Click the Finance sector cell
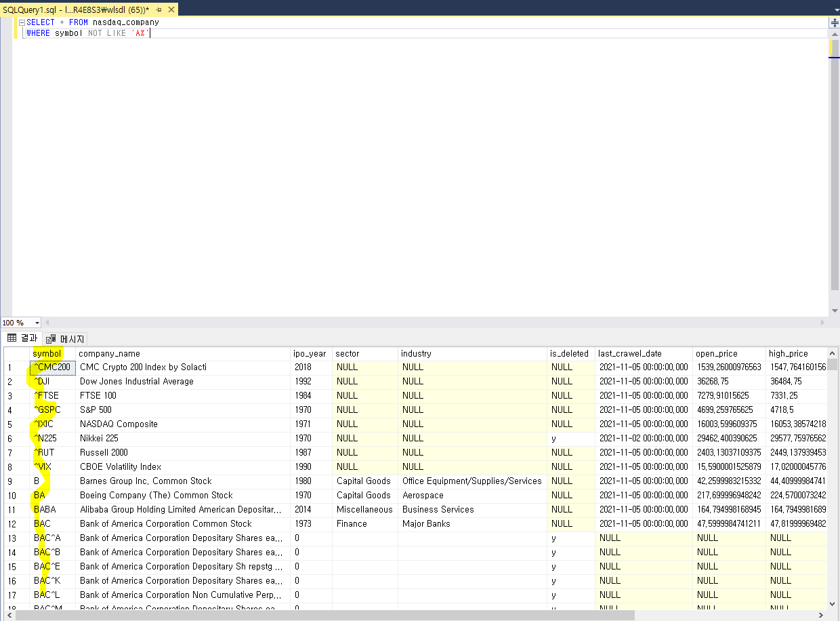 [364, 524]
